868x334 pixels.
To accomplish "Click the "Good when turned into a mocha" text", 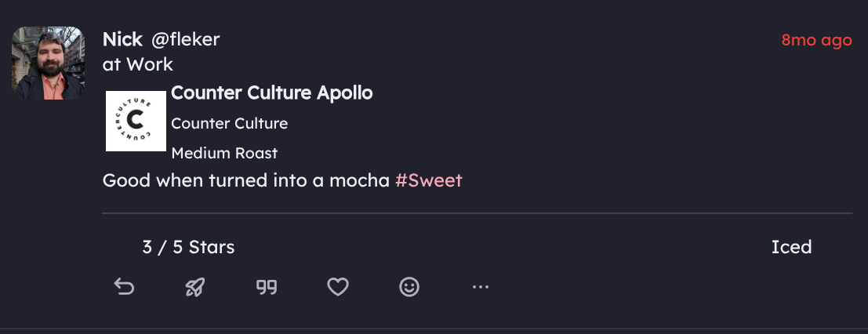I will (245, 180).
